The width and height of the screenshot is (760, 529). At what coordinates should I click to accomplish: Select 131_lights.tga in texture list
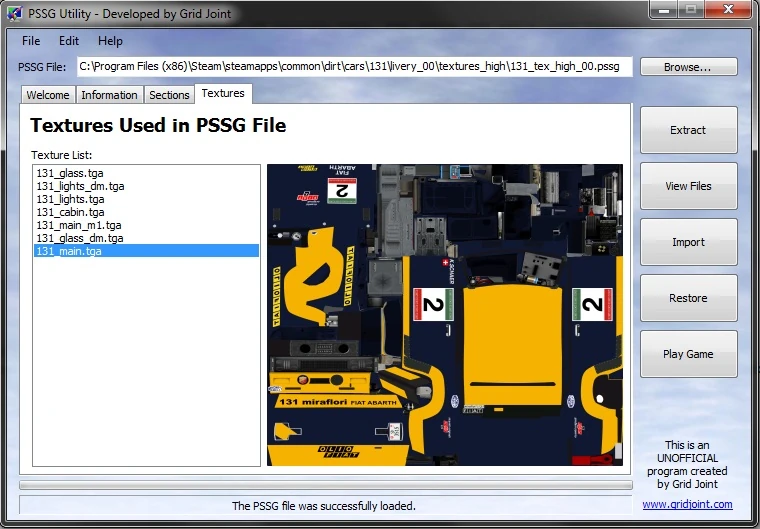click(x=146, y=199)
